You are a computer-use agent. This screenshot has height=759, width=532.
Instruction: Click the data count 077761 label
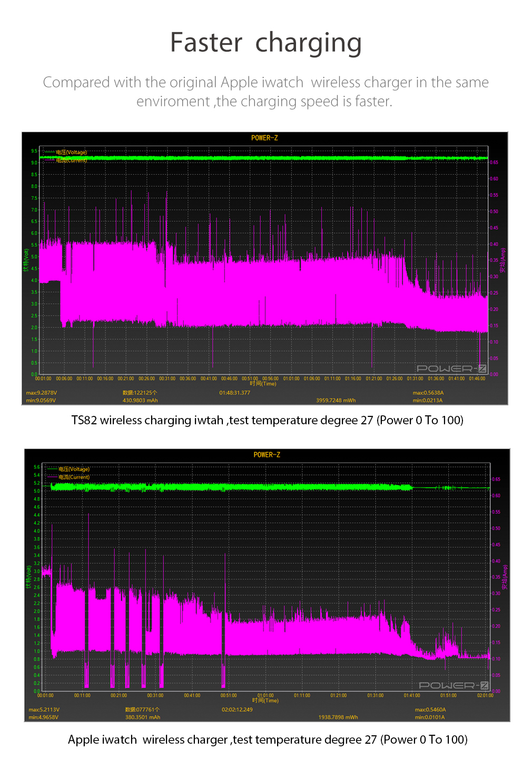point(142,709)
